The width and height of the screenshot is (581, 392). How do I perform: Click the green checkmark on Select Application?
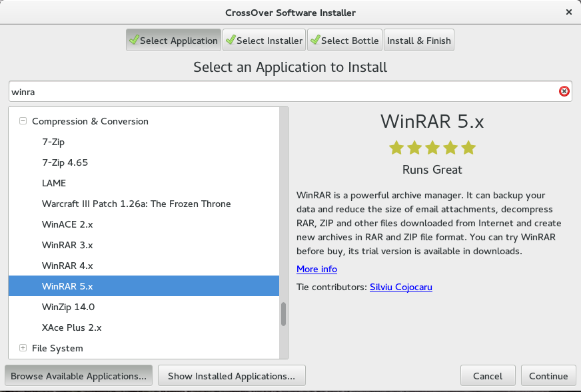pos(134,40)
